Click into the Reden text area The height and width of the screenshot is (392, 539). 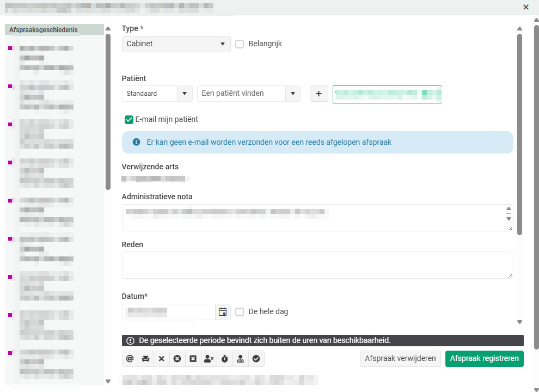click(317, 265)
